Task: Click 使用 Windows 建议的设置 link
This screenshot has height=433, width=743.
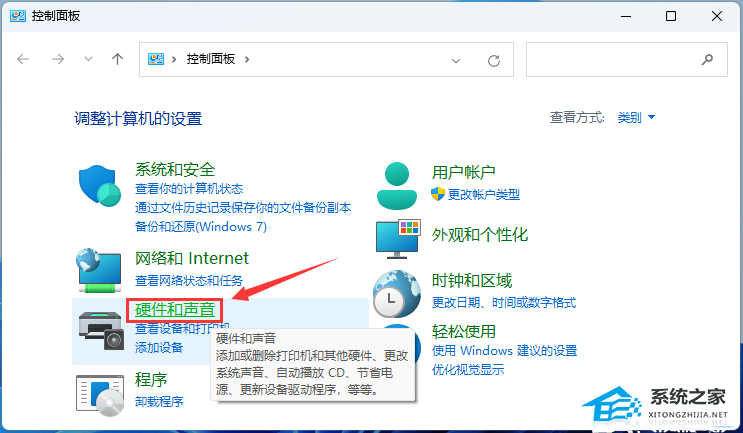Action: (504, 351)
